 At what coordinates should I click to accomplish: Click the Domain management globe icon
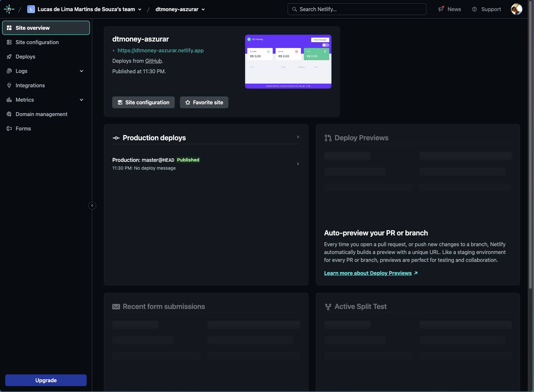9,114
